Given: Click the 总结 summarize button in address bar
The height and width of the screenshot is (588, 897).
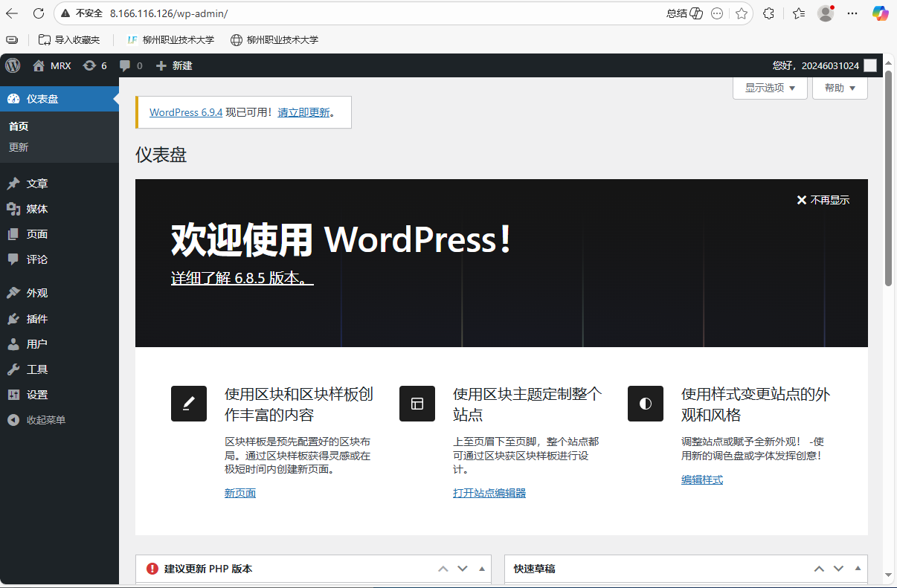Looking at the screenshot, I should coord(684,13).
